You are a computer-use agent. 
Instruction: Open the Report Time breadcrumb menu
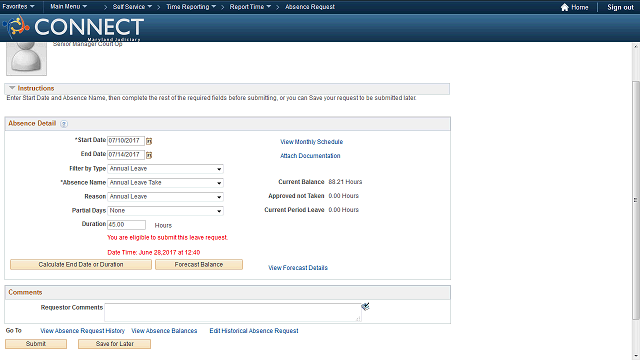point(250,7)
